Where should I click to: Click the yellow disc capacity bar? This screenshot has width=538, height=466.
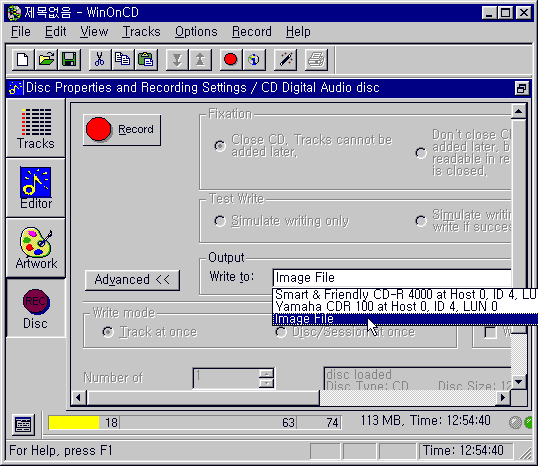(74, 423)
